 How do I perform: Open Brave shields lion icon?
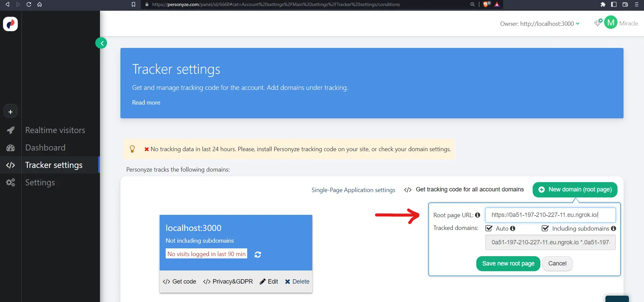(486, 4)
